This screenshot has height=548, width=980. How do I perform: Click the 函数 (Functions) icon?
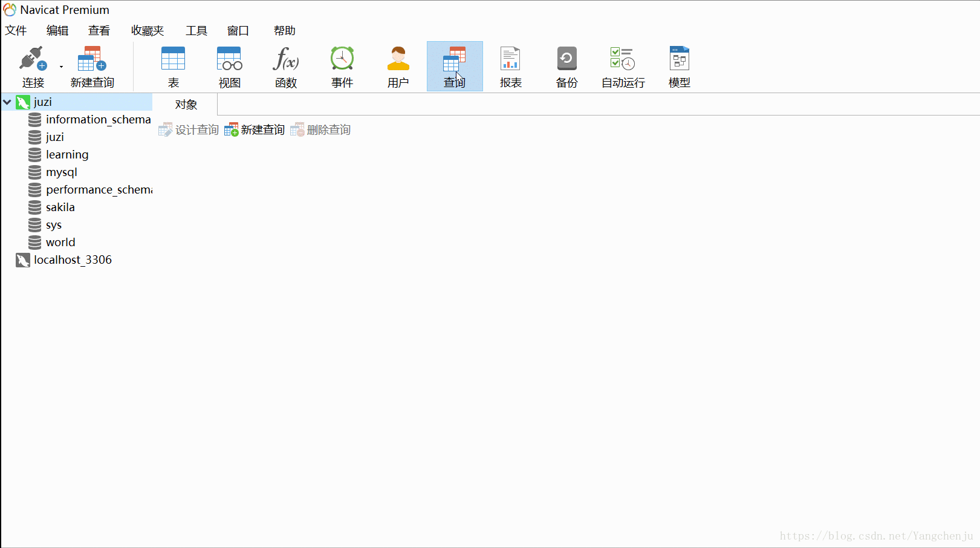coord(285,66)
